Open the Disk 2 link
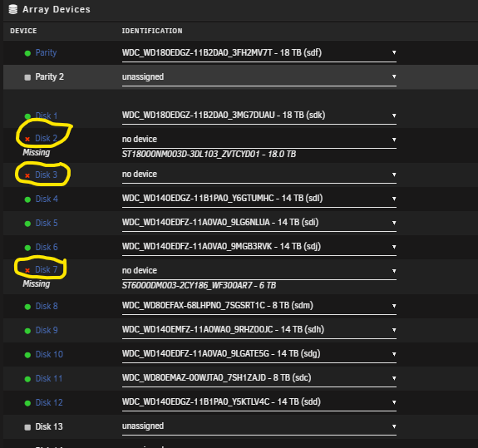478x448 pixels. click(47, 138)
